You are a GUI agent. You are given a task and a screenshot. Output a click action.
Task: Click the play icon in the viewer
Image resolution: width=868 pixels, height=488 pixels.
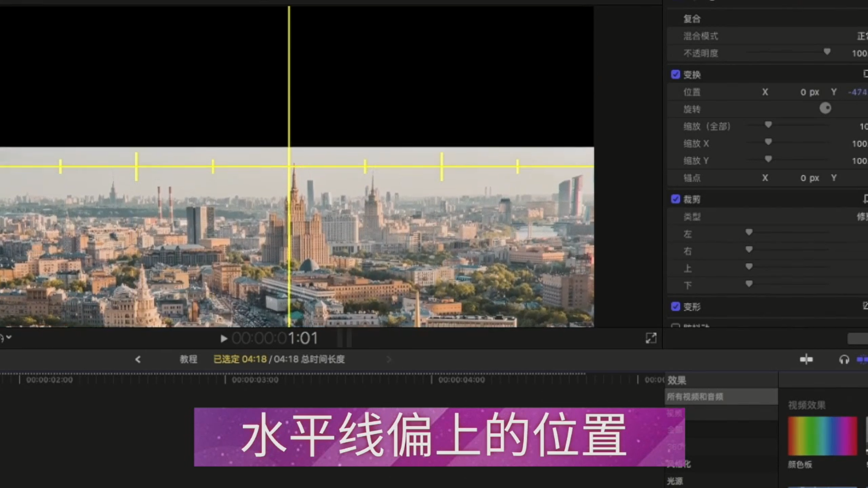pyautogui.click(x=223, y=338)
